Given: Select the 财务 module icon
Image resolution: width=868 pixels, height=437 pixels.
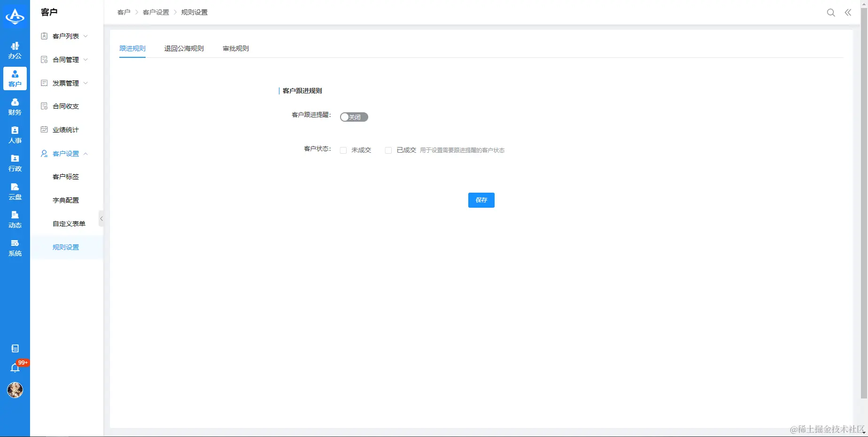Looking at the screenshot, I should (x=15, y=107).
